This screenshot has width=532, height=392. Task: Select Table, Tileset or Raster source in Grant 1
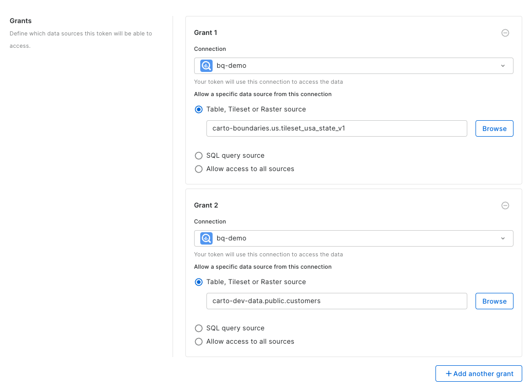coord(199,109)
